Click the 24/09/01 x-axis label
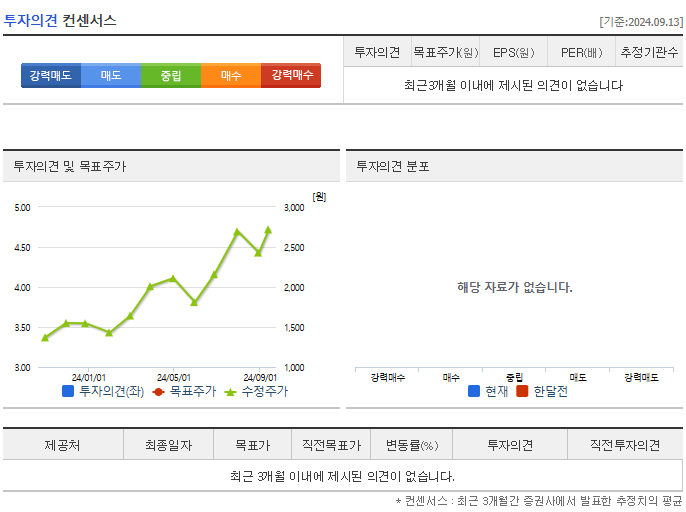This screenshot has width=686, height=512. [x=260, y=378]
